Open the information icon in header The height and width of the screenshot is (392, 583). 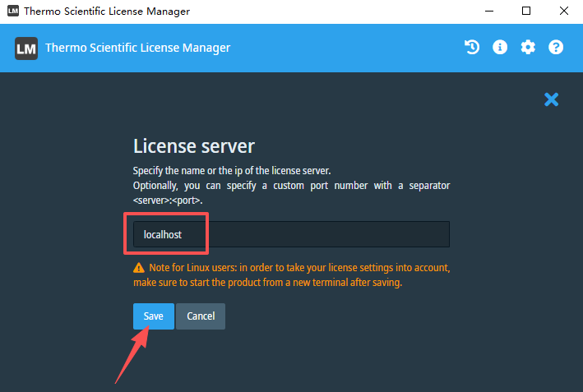[500, 47]
